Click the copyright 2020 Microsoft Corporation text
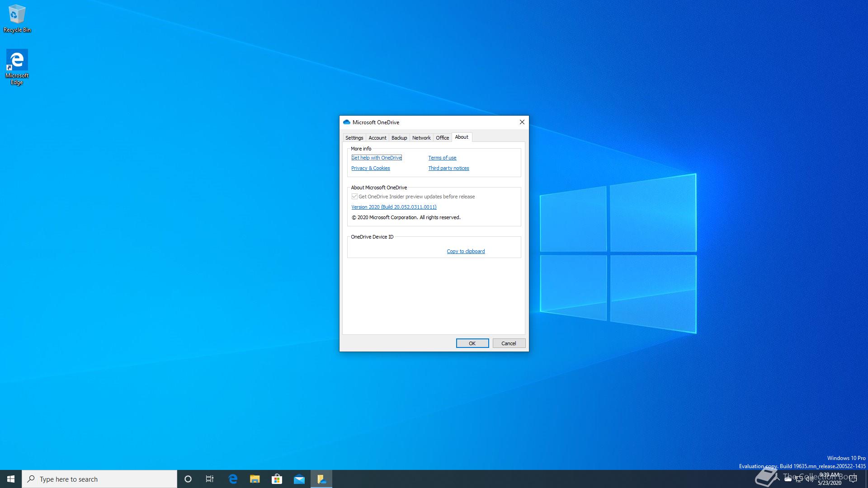 (x=406, y=217)
